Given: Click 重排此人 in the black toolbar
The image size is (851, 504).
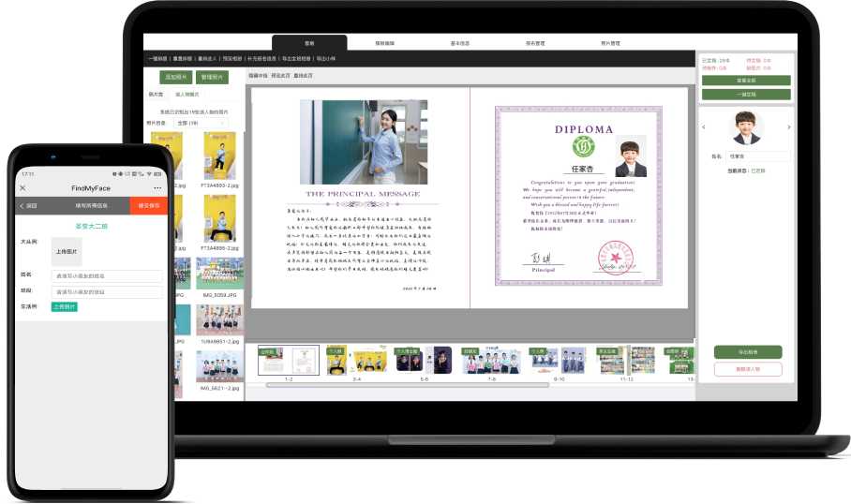Looking at the screenshot, I should 207,59.
